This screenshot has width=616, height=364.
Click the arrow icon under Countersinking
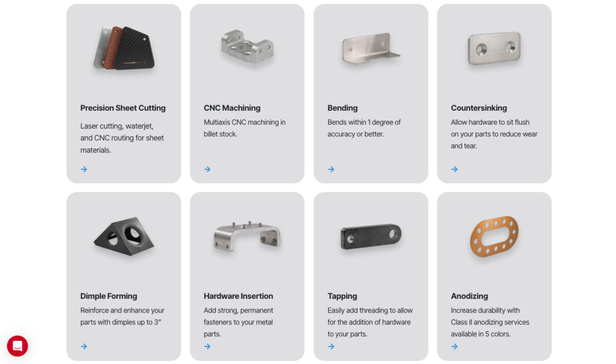point(454,169)
